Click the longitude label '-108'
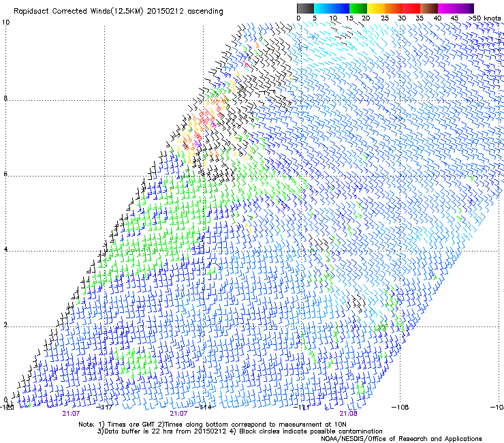 point(400,408)
